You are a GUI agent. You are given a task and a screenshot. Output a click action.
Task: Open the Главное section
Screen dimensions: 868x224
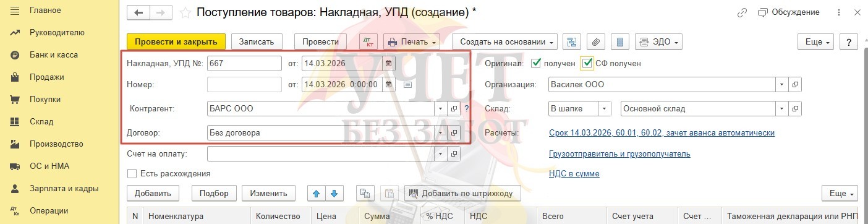pyautogui.click(x=45, y=10)
